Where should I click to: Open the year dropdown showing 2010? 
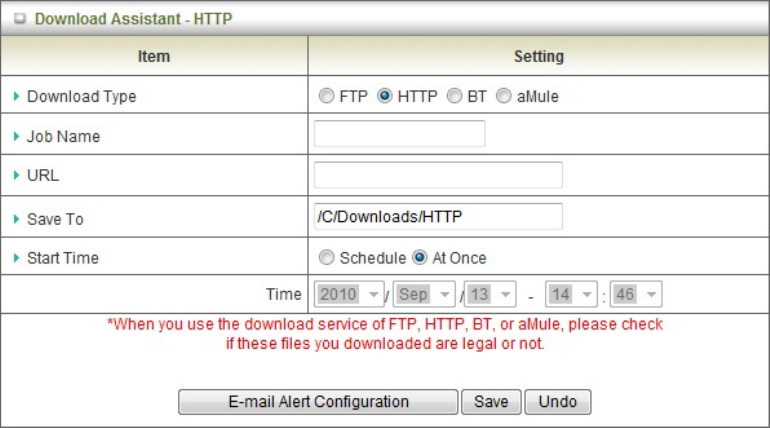[x=349, y=295]
